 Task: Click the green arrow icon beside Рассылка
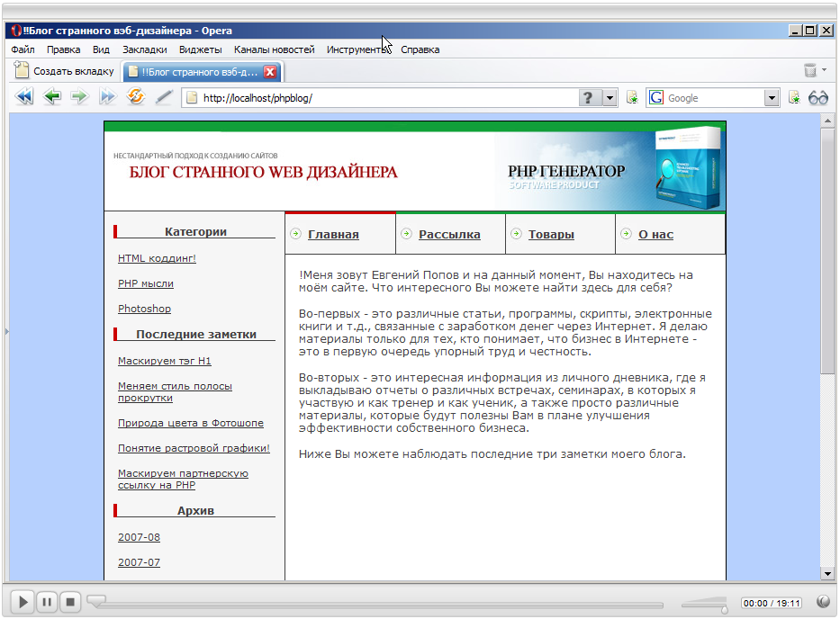406,233
